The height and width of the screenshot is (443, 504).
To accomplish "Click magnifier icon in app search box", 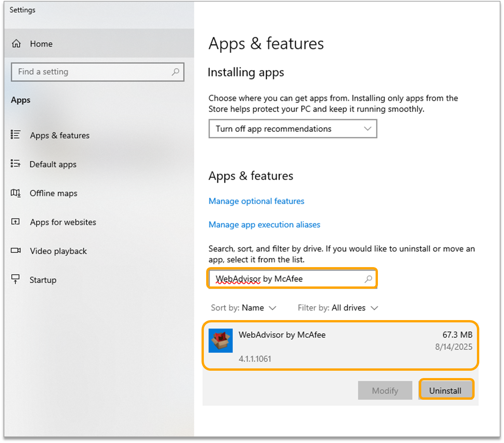I will coord(368,279).
